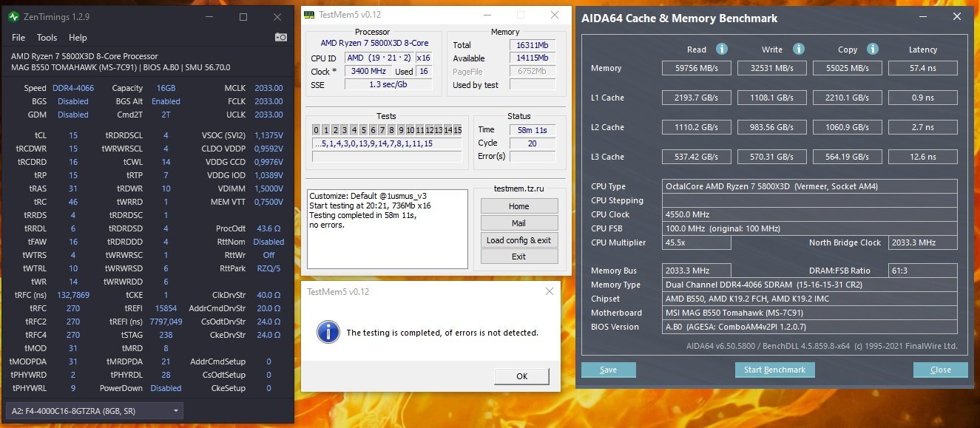
Task: Click the Memory Latency value 57.4 ns
Action: (x=923, y=68)
